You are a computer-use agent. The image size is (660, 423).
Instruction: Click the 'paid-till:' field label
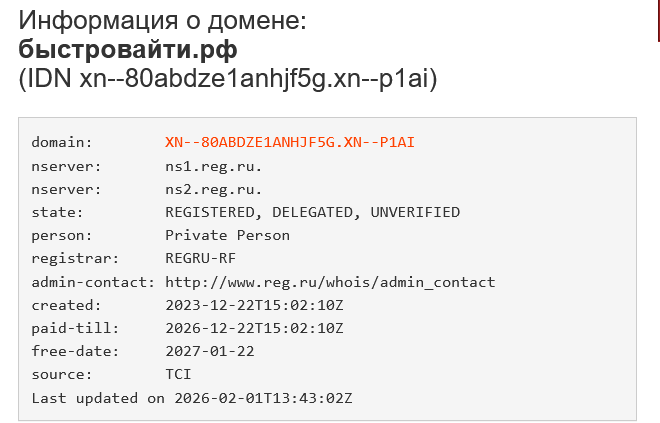point(74,328)
